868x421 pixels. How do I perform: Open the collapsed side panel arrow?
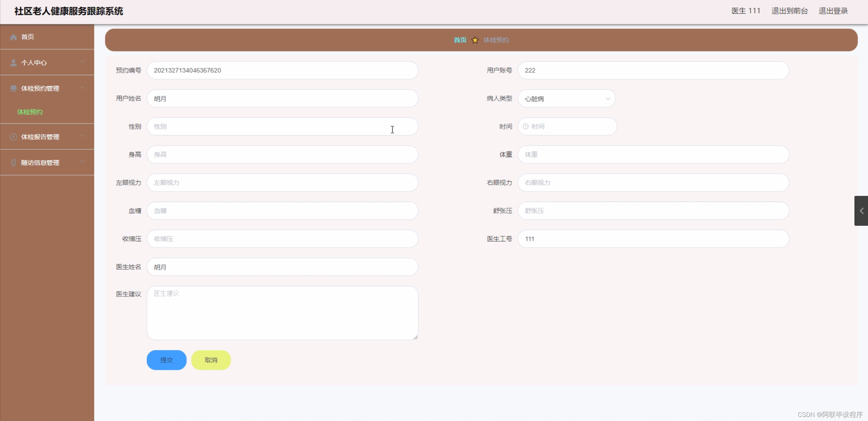[861, 211]
